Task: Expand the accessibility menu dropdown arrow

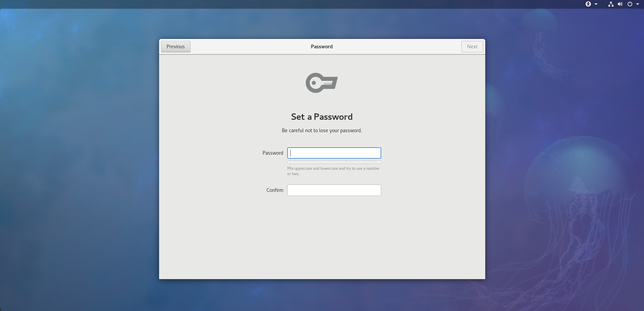Action: click(x=596, y=4)
